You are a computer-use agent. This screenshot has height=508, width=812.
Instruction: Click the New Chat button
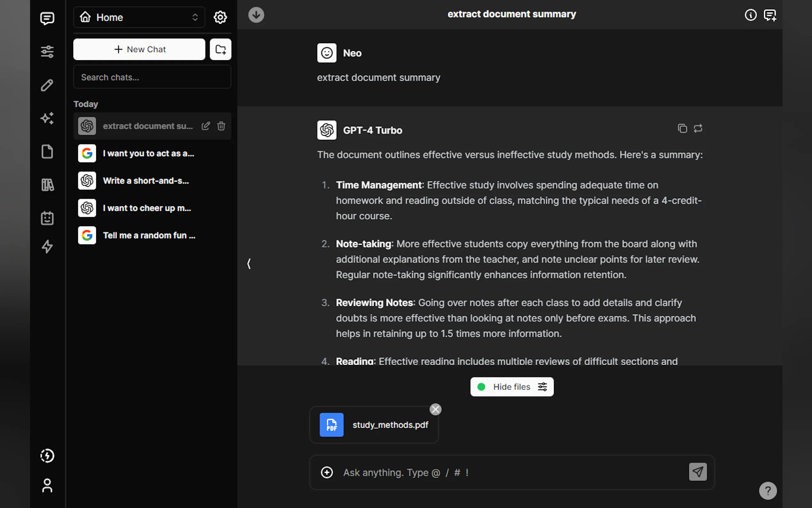pyautogui.click(x=139, y=49)
